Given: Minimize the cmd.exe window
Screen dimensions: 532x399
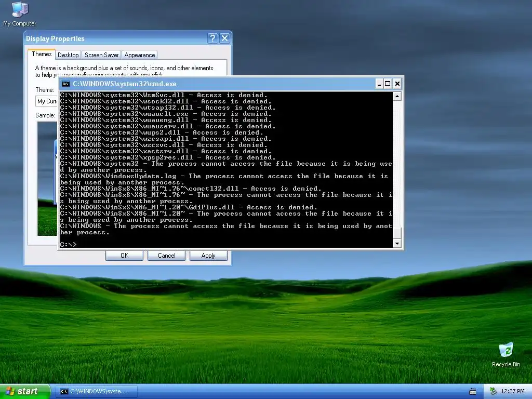Looking at the screenshot, I should coord(379,84).
